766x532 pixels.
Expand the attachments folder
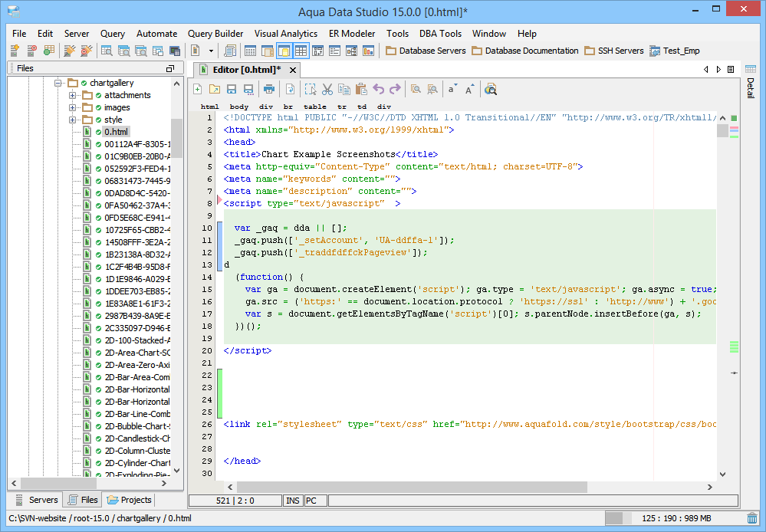pos(73,95)
